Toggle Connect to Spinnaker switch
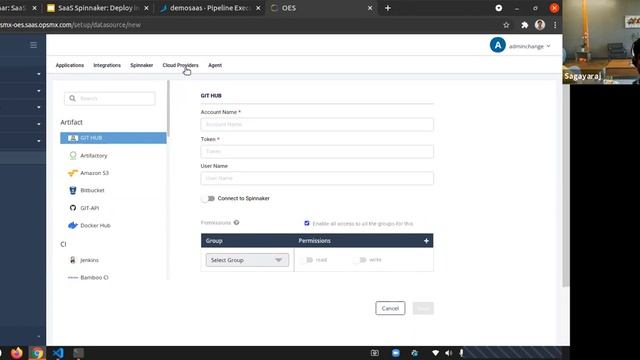 tap(208, 198)
